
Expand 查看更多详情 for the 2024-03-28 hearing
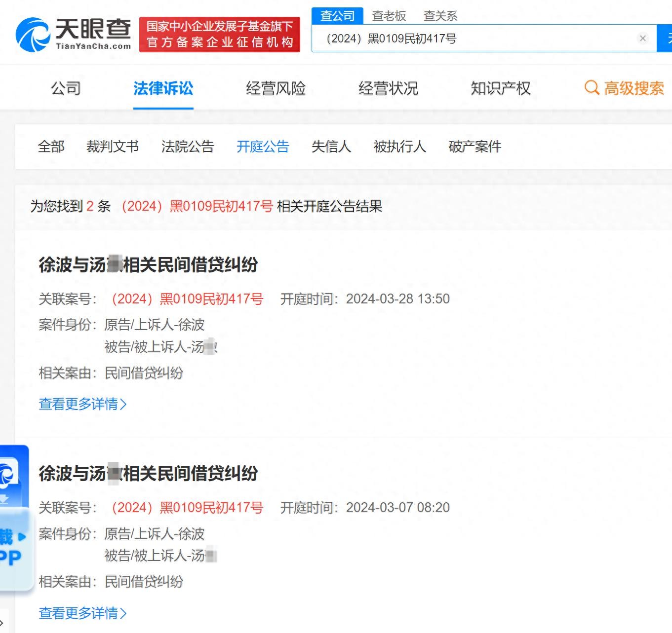pyautogui.click(x=82, y=404)
